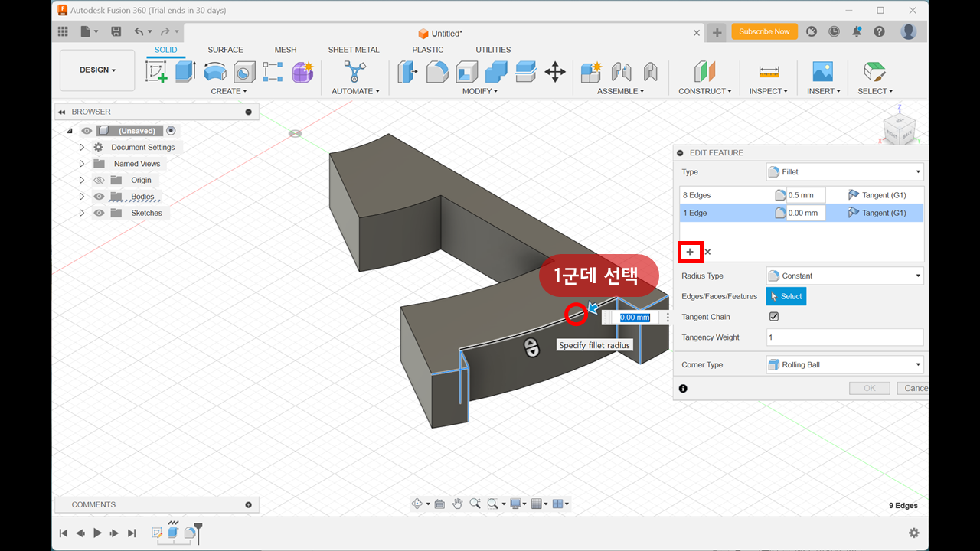Expand the Bodies node
Screen dimensions: 980x551
tap(82, 197)
